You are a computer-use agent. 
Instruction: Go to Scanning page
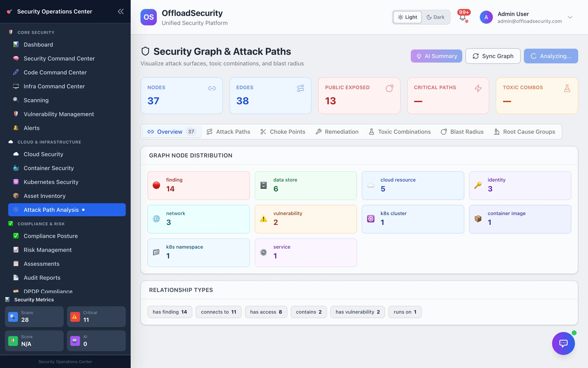pyautogui.click(x=67, y=100)
